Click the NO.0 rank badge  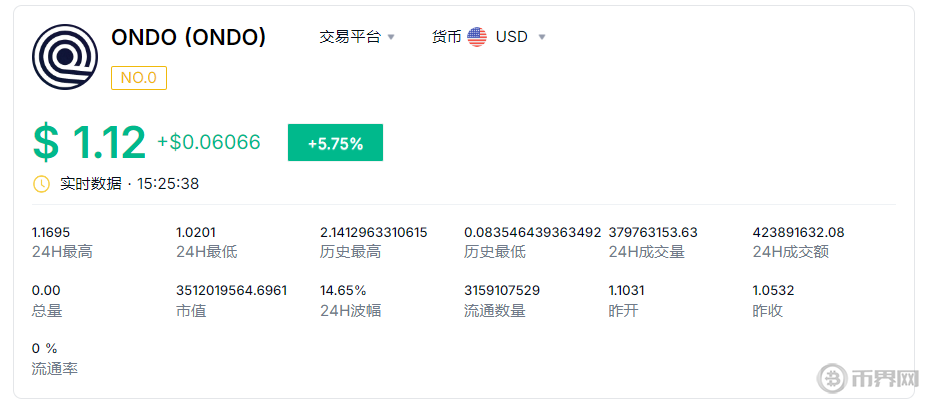(139, 77)
